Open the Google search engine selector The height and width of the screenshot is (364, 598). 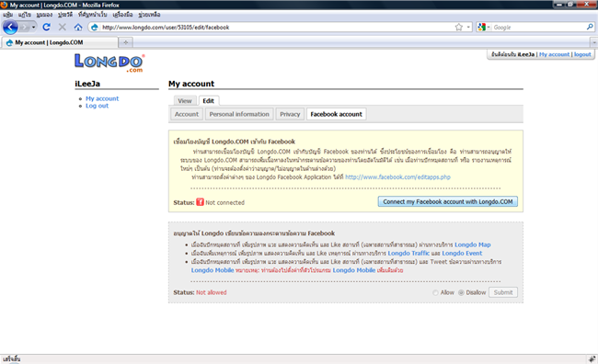pyautogui.click(x=484, y=28)
